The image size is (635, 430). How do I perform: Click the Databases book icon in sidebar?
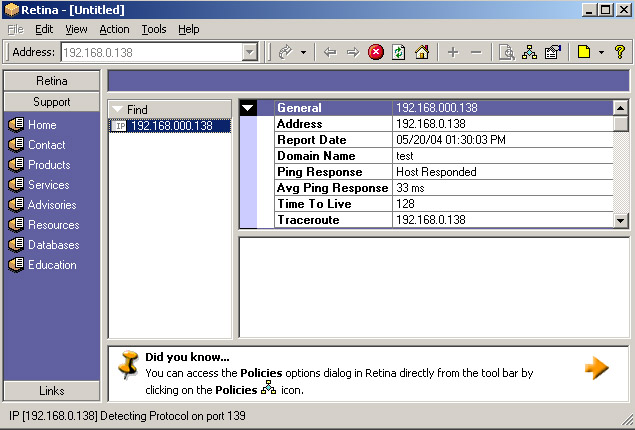(x=16, y=245)
